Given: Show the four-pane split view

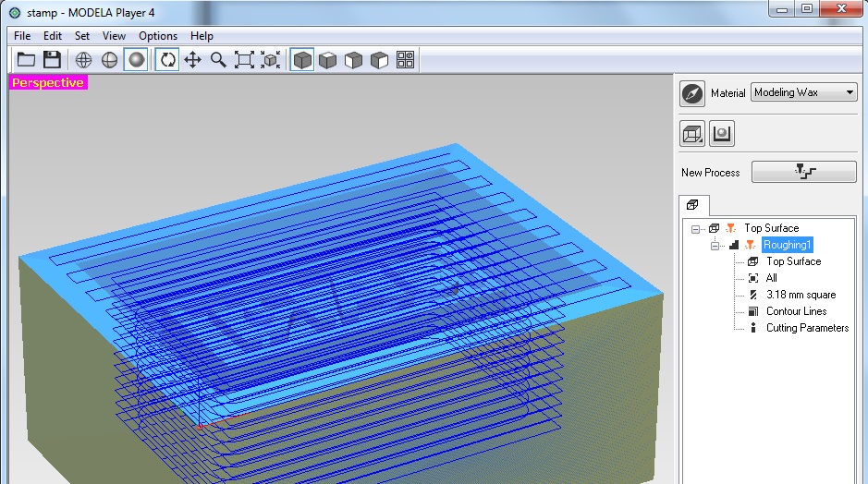Looking at the screenshot, I should click(405, 60).
